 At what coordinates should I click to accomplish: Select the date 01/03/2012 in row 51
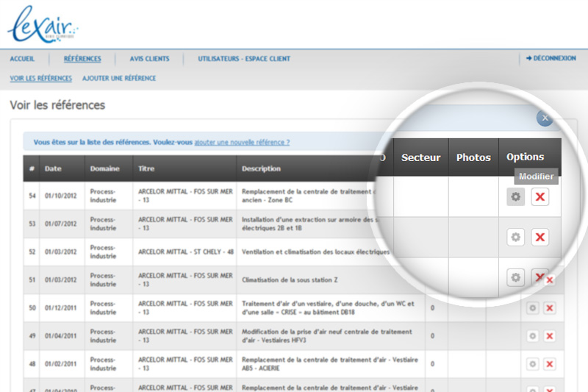coord(61,279)
